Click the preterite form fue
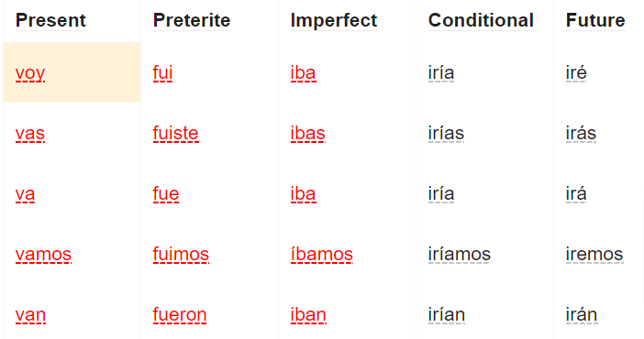644x339 pixels. click(x=166, y=194)
